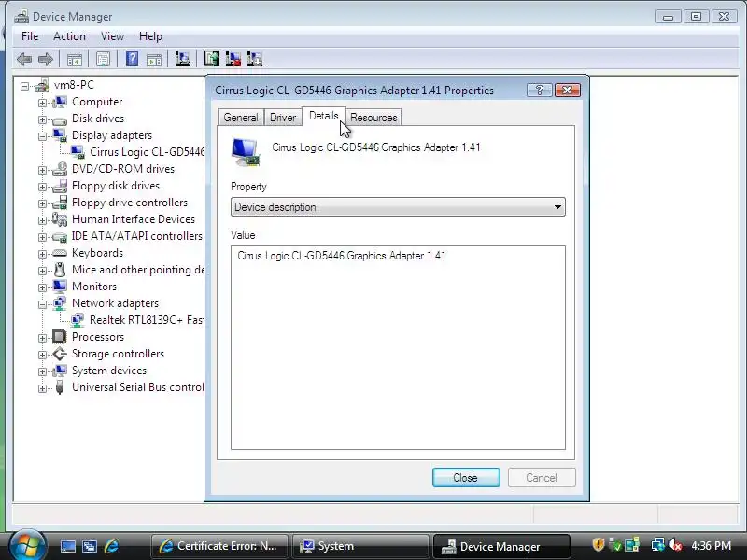Launch Internet Explorer from quick launch
The width and height of the screenshot is (747, 560).
pos(111,546)
